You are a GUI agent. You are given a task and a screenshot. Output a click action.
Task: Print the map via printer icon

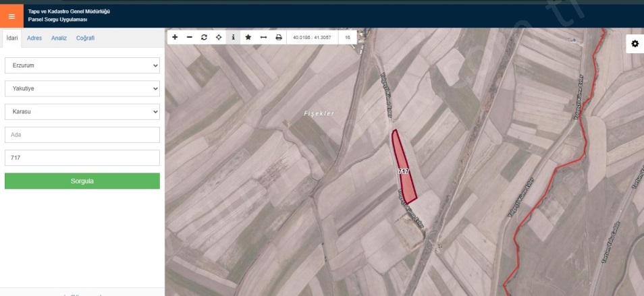(278, 38)
